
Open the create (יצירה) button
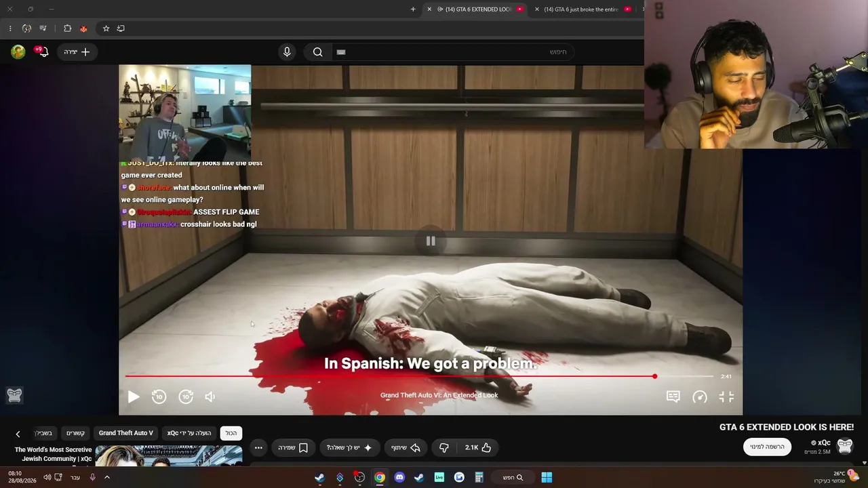77,52
